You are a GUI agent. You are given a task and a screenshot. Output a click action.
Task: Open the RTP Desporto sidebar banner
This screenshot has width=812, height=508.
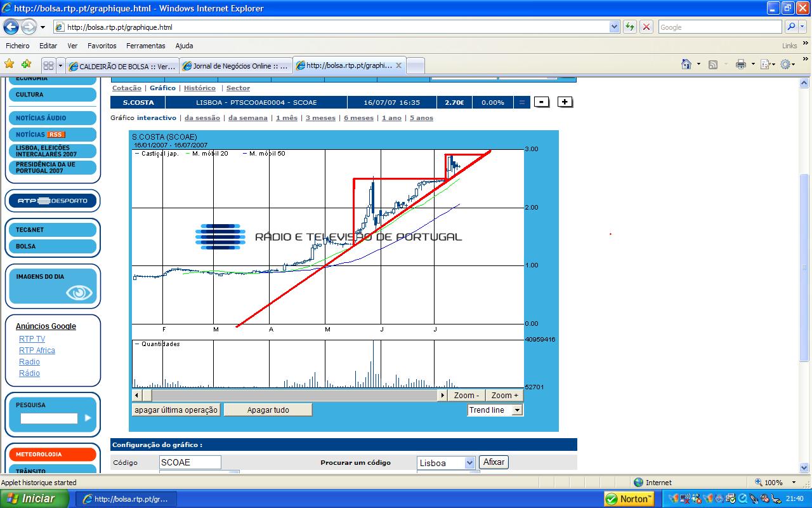53,201
